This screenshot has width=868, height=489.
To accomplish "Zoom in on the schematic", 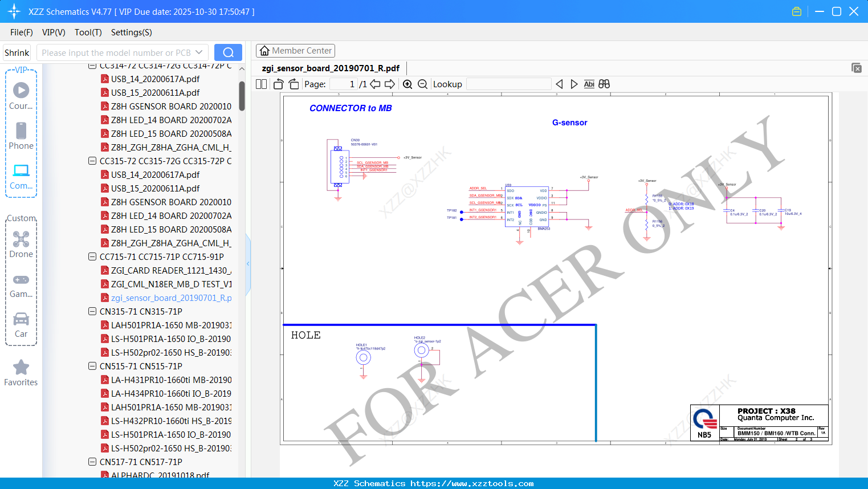I will 407,84.
